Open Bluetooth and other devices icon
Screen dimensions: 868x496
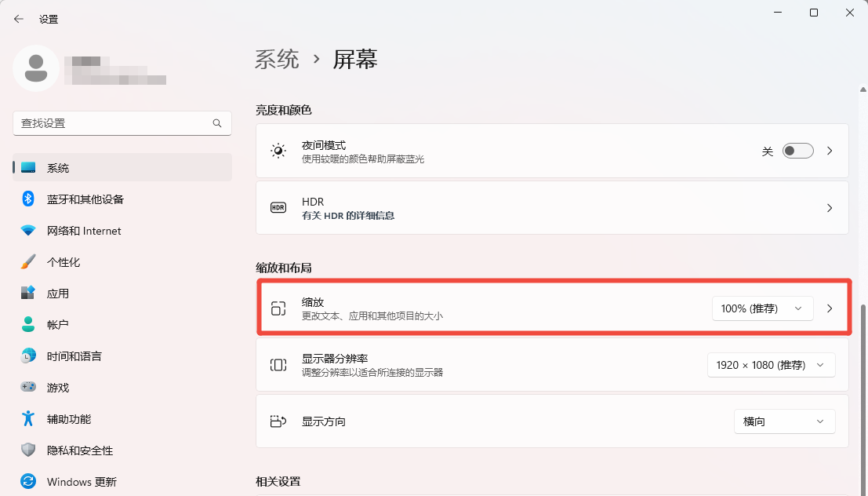click(28, 199)
